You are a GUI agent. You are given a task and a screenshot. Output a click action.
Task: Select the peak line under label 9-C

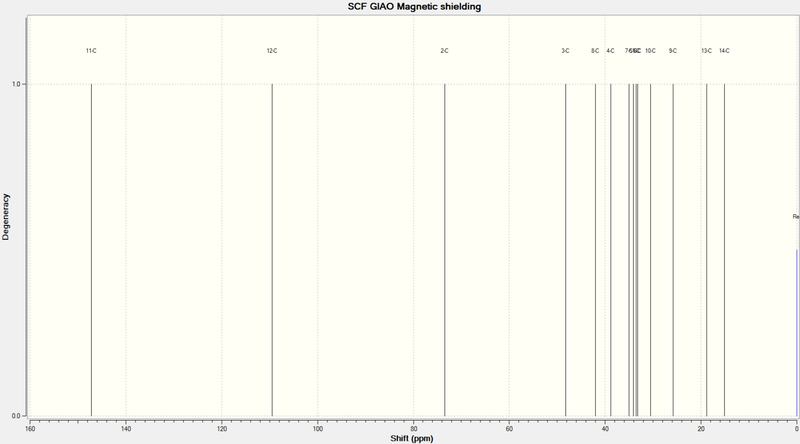point(673,250)
